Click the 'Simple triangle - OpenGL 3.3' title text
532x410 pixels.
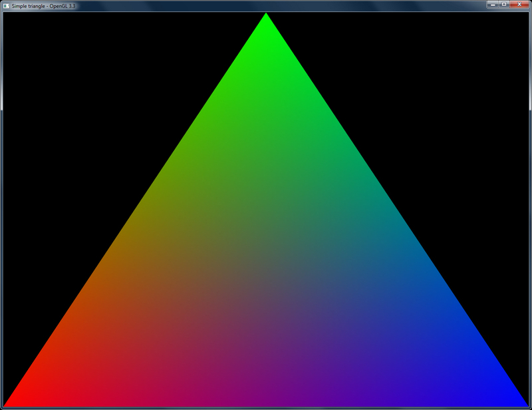(43, 6)
